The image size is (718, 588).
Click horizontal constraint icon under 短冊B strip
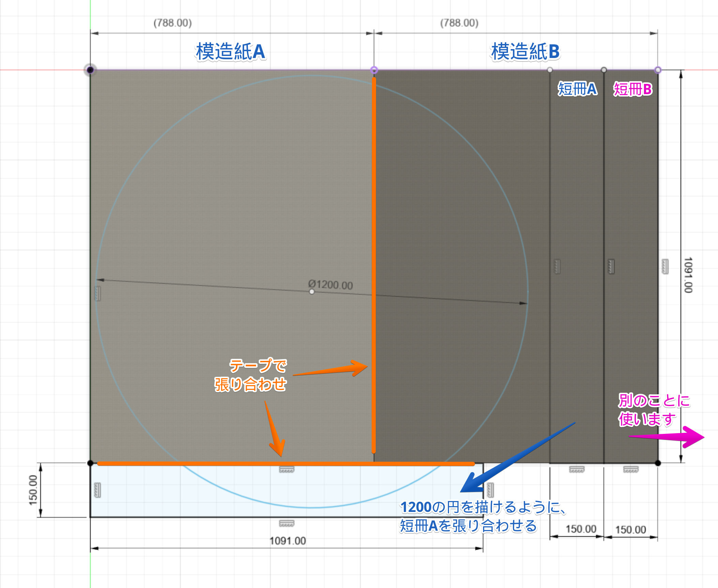(630, 470)
